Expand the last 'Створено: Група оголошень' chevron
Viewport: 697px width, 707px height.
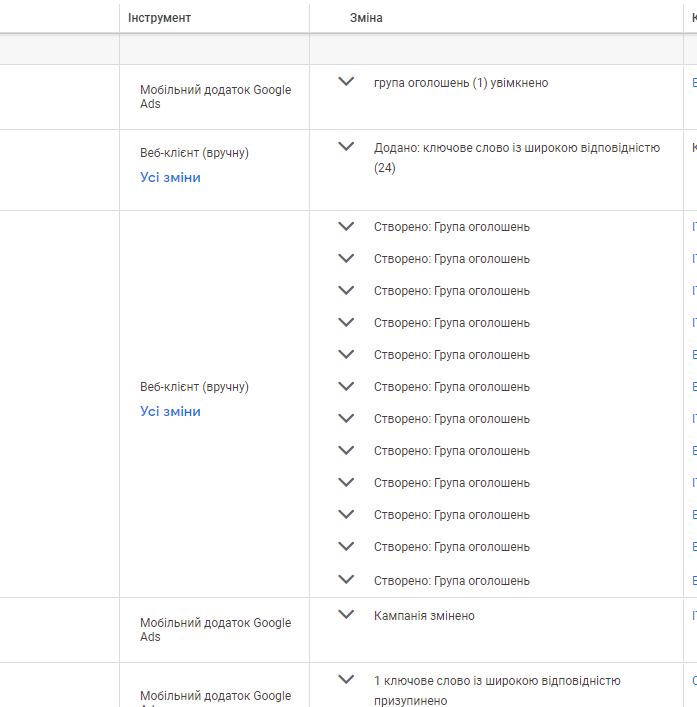coord(346,579)
